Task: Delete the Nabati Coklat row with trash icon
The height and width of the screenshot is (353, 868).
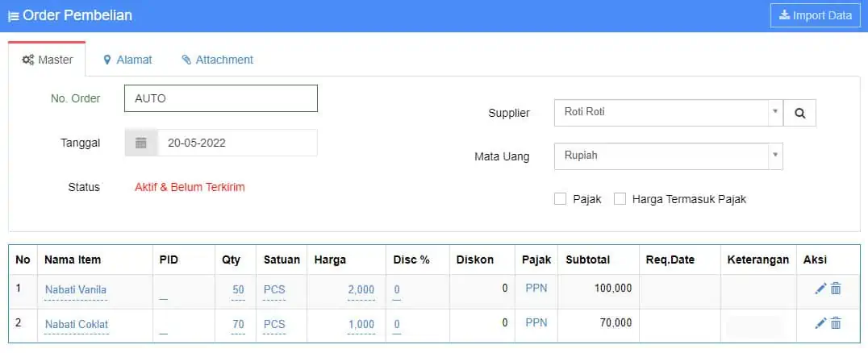Action: (x=836, y=323)
